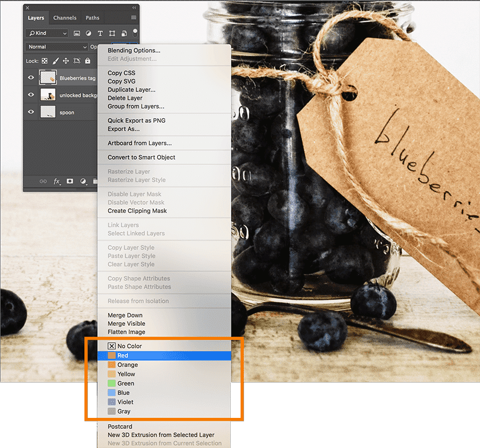The width and height of the screenshot is (480, 448).
Task: Toggle visibility of the spoon layer
Action: click(31, 112)
